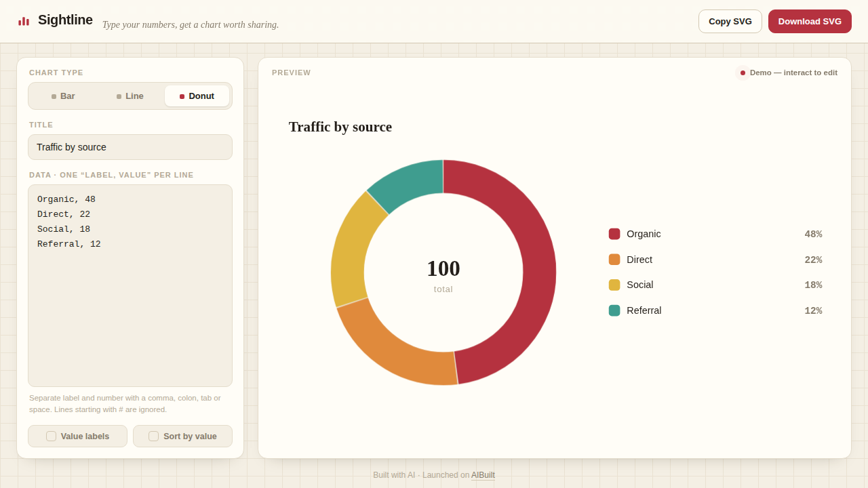
Task: Click the 'Referral' legend label
Action: (x=644, y=310)
